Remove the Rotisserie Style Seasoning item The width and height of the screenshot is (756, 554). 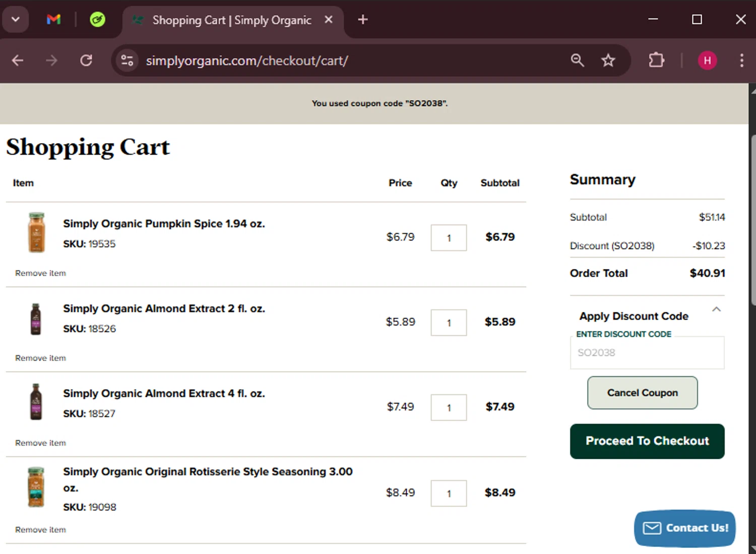(x=40, y=530)
